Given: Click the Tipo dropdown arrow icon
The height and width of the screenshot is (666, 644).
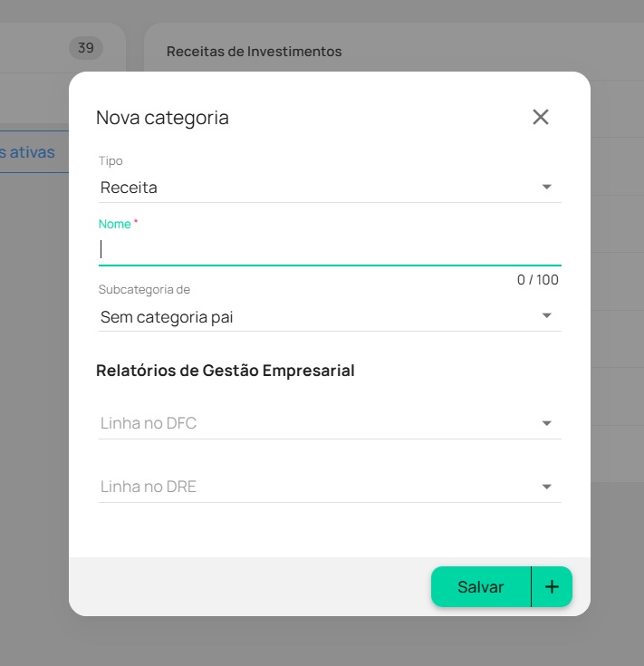Looking at the screenshot, I should [x=547, y=187].
